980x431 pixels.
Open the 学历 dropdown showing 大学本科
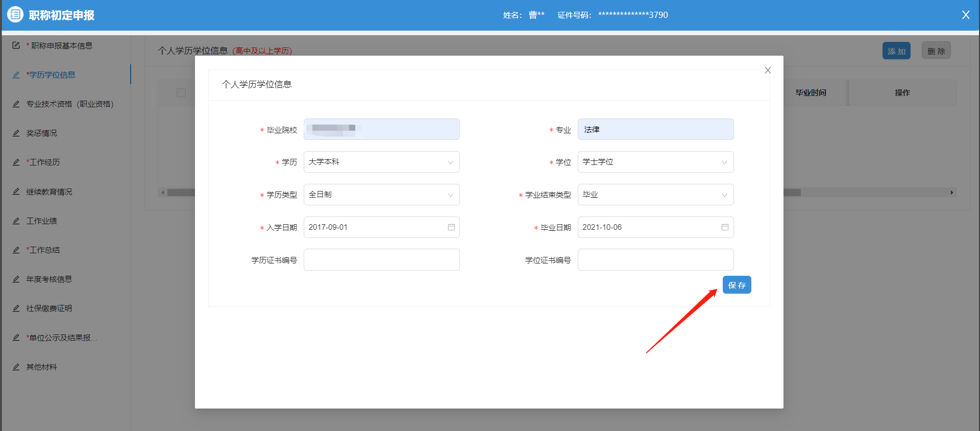coord(382,162)
